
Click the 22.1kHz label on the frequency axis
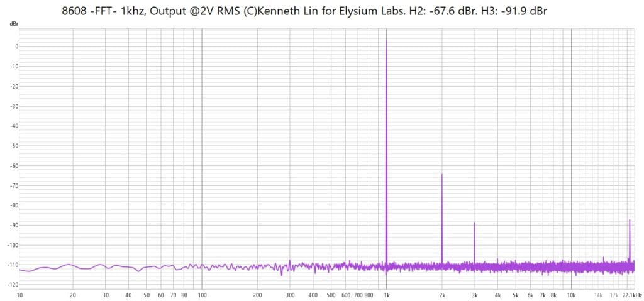coord(632,295)
